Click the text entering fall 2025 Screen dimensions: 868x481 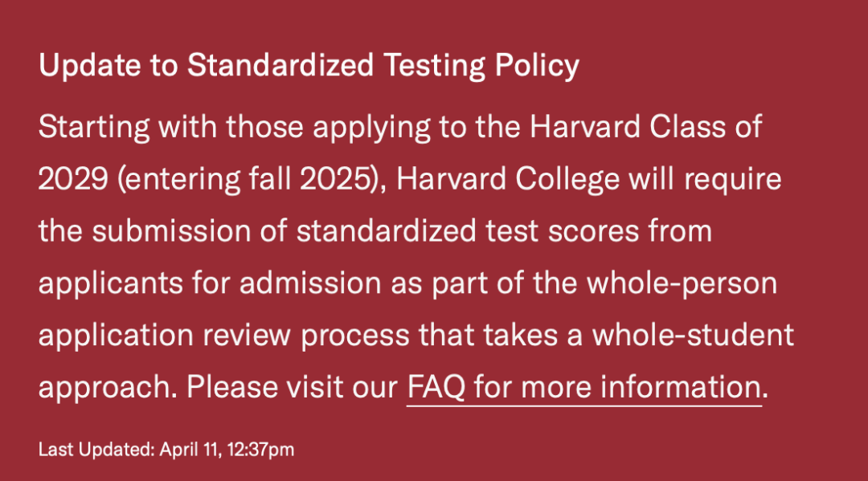point(247,180)
